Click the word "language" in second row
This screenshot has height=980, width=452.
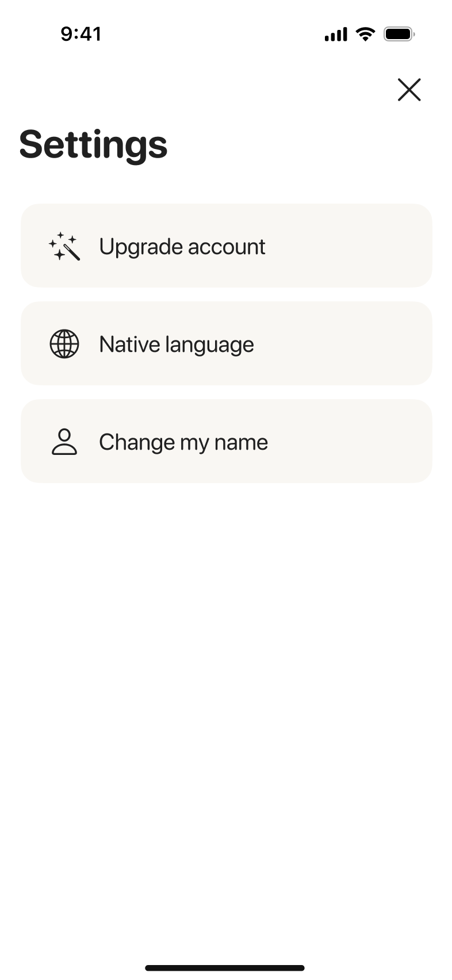[x=209, y=345]
